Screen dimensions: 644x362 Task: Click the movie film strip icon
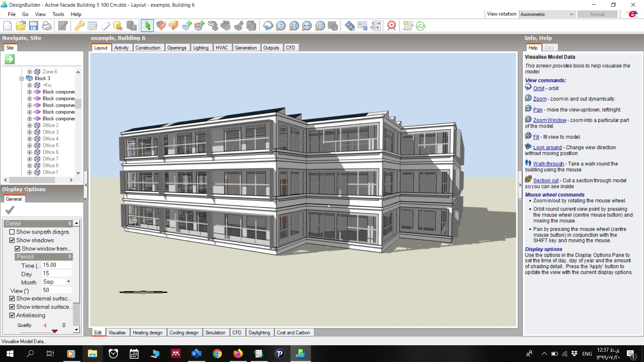click(x=350, y=26)
